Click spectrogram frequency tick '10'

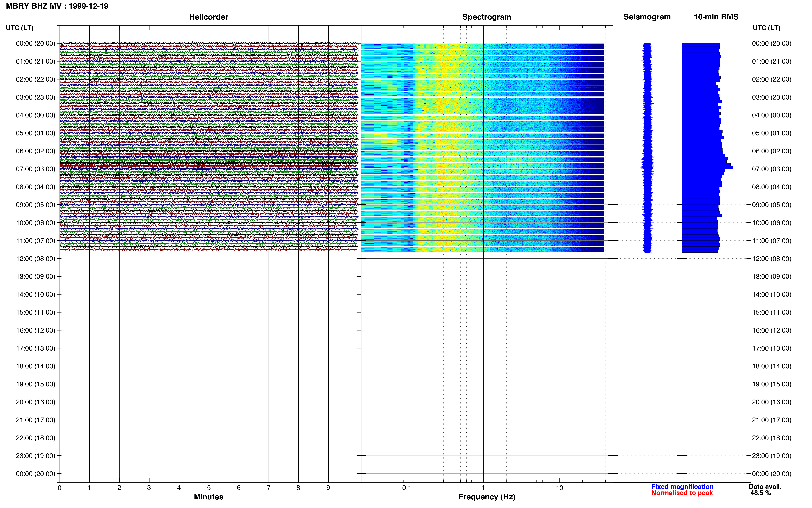pyautogui.click(x=559, y=488)
